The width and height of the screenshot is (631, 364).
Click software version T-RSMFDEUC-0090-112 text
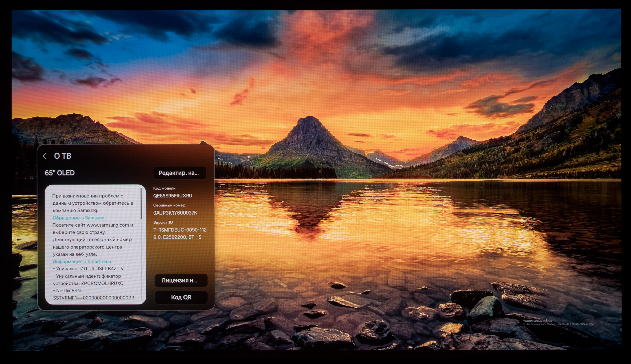pos(180,230)
